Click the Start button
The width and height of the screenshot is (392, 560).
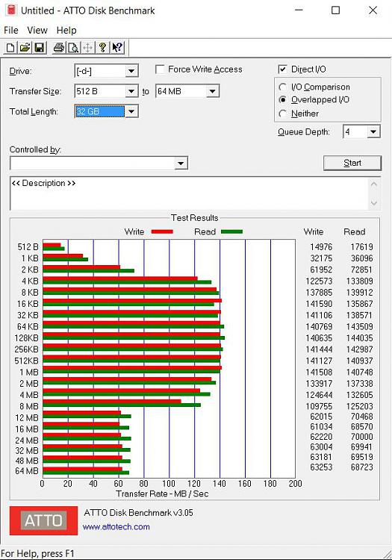(352, 163)
